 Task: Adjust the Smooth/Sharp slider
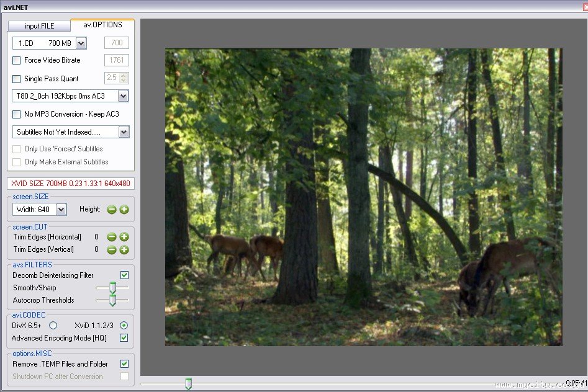[112, 288]
